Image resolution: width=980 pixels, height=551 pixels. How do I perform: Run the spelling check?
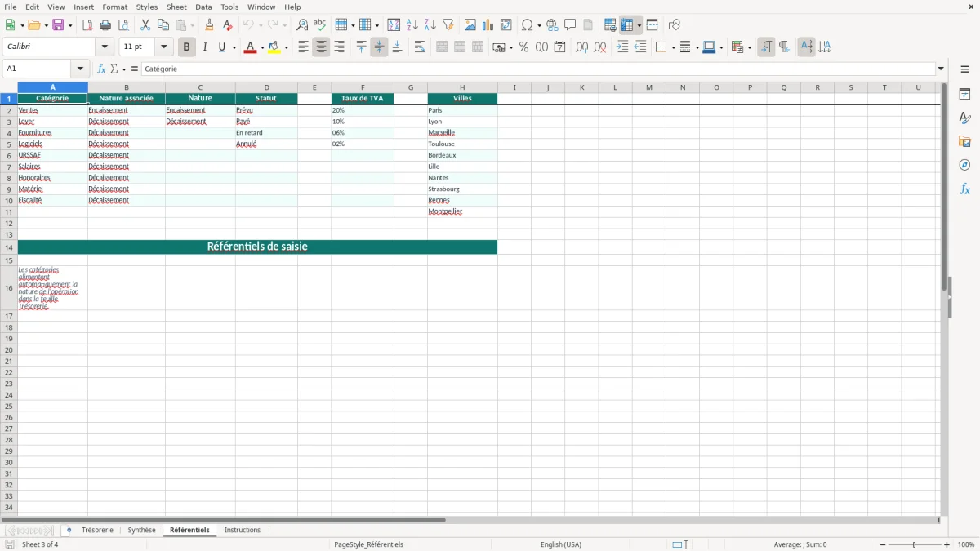click(x=320, y=25)
